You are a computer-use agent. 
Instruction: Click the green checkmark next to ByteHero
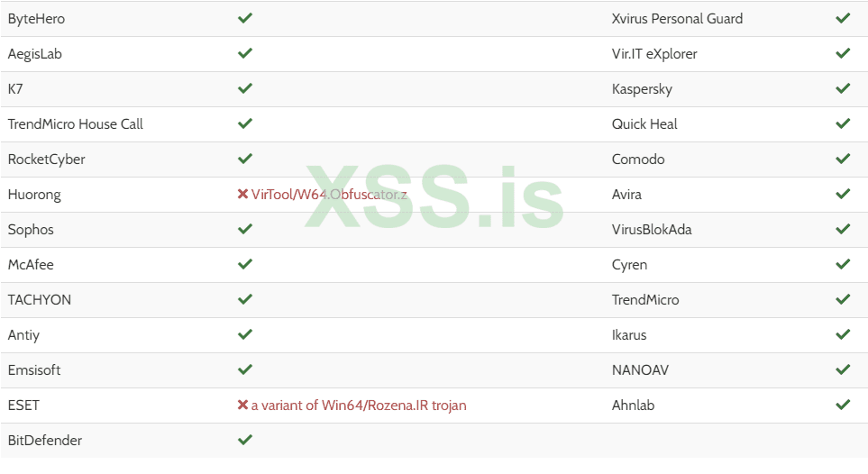[x=244, y=18]
